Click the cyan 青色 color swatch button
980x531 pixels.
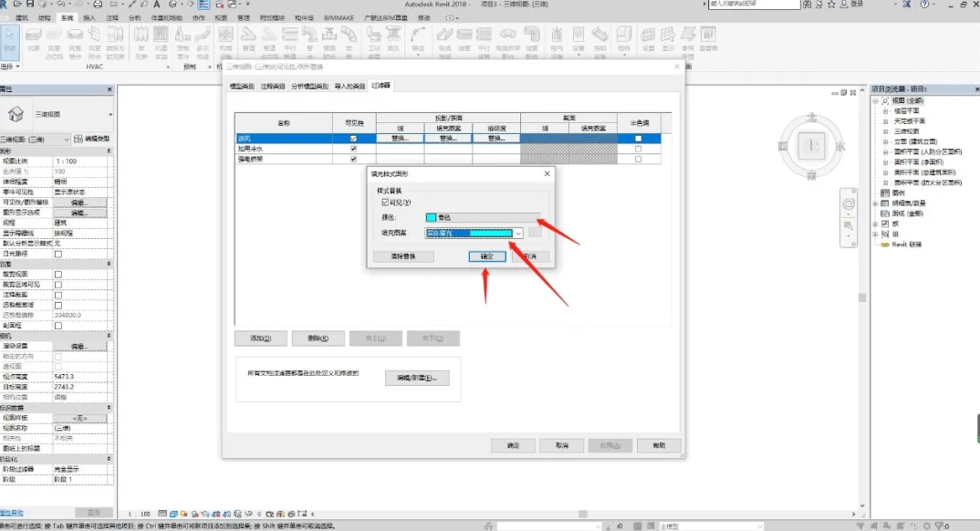pyautogui.click(x=482, y=217)
